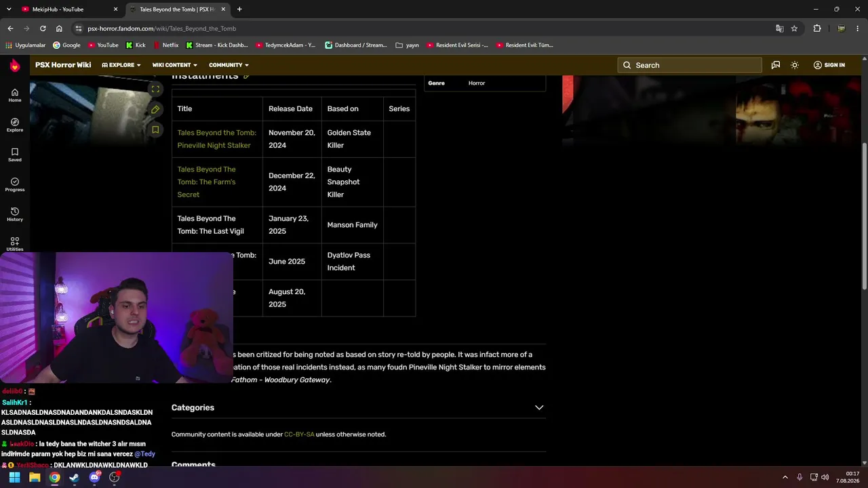Viewport: 868px width, 488px height.
Task: Click the wiki Search field
Action: [x=690, y=65]
